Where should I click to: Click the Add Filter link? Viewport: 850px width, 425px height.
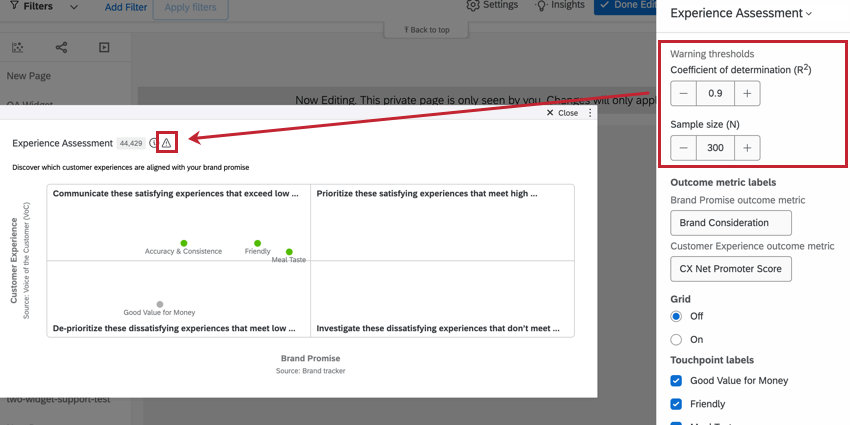127,7
